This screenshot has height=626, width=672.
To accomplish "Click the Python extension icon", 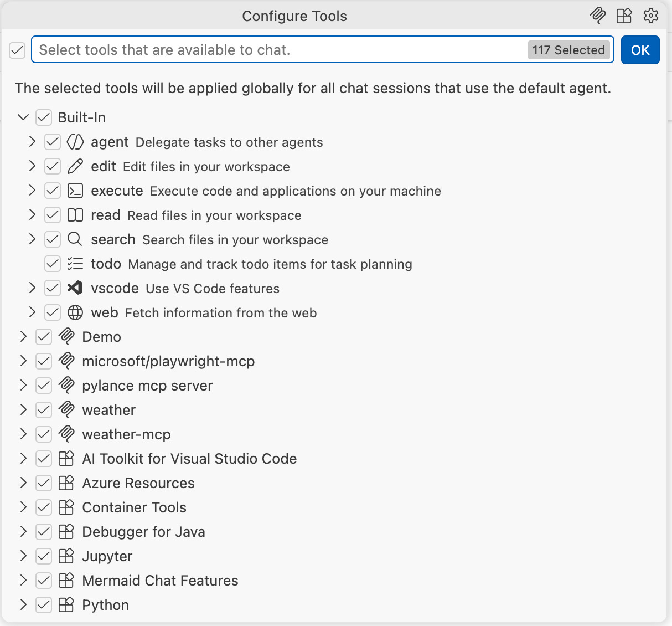I will (x=66, y=605).
